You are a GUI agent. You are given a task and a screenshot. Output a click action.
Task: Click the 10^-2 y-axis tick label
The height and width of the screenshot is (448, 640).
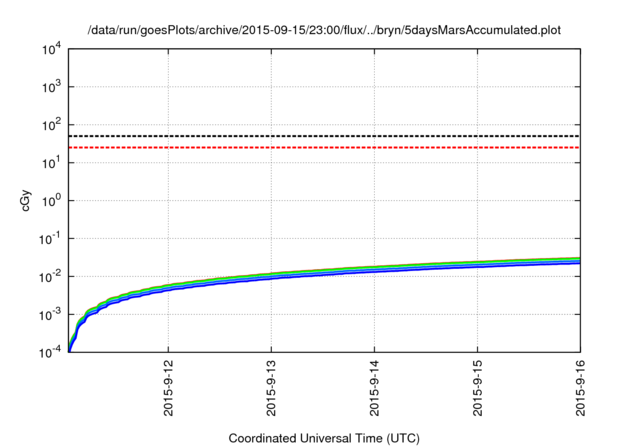(50, 277)
